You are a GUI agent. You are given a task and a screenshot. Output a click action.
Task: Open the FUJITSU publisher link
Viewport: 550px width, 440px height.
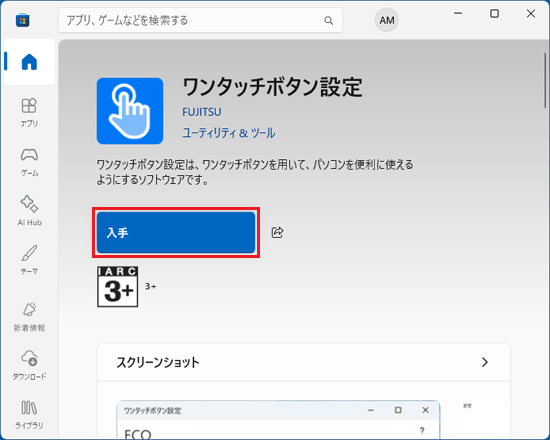click(x=202, y=112)
